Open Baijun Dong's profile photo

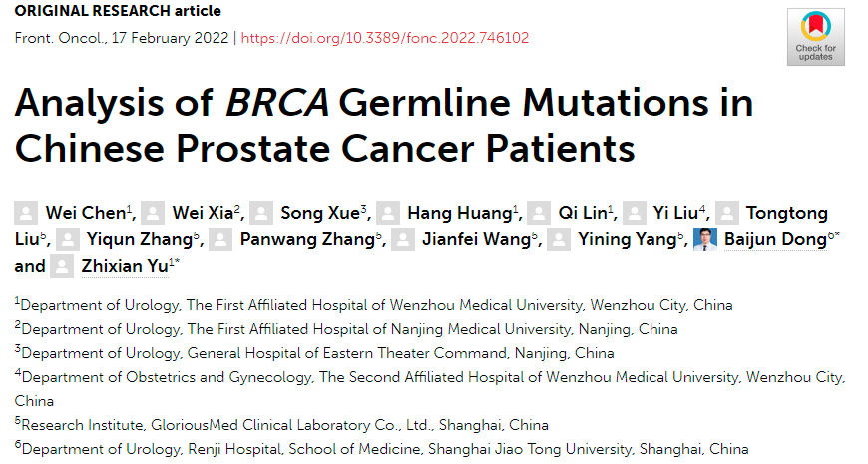click(x=705, y=239)
